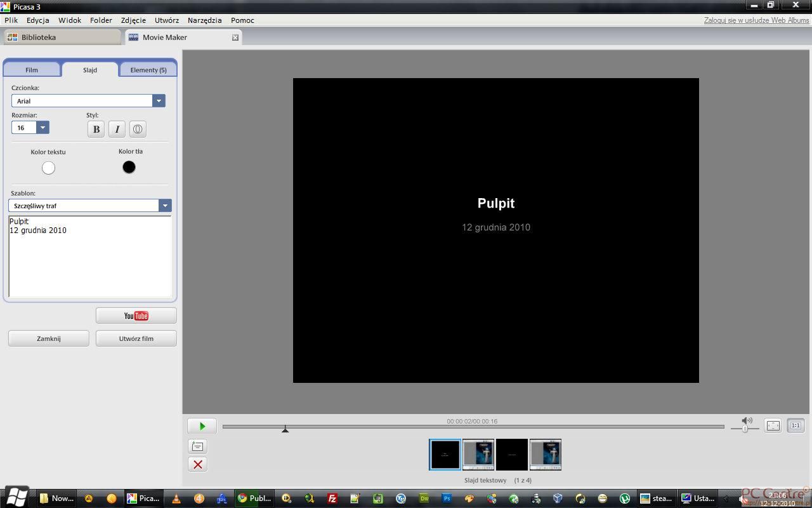
Task: Click the add text slide icon
Action: point(197,446)
